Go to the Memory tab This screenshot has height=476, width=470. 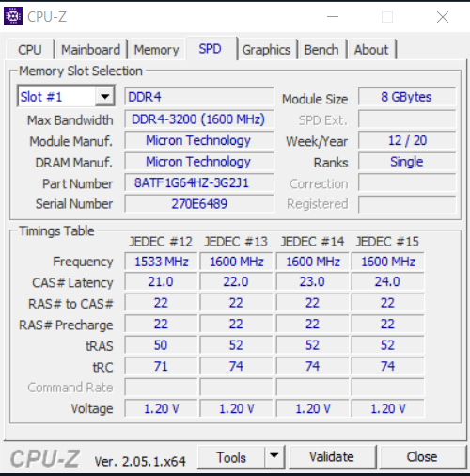[x=156, y=50]
